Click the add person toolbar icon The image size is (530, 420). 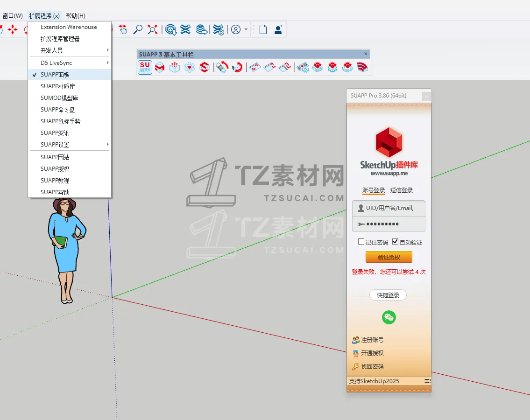[x=278, y=30]
